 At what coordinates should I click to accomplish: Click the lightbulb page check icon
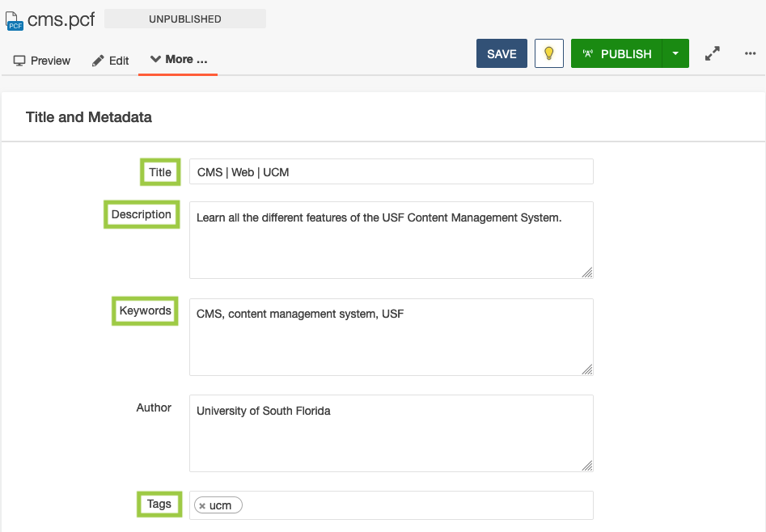coord(549,53)
